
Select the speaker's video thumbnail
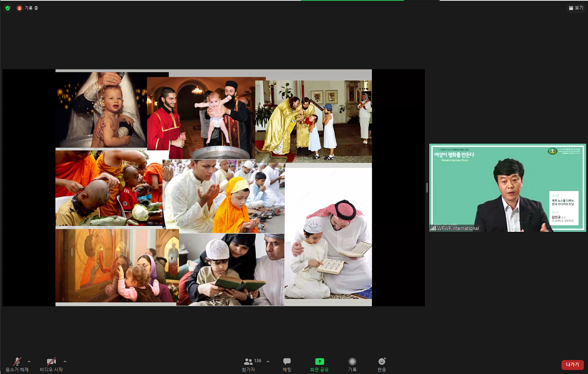pyautogui.click(x=507, y=188)
